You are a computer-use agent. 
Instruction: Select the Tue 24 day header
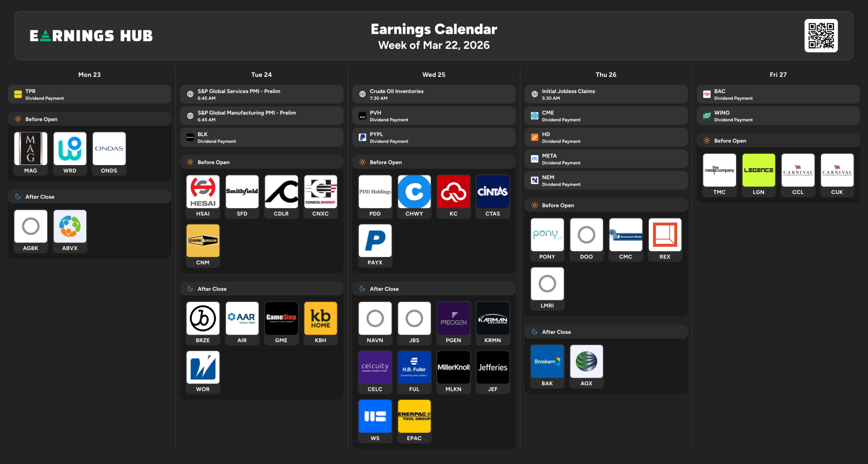[x=261, y=75]
